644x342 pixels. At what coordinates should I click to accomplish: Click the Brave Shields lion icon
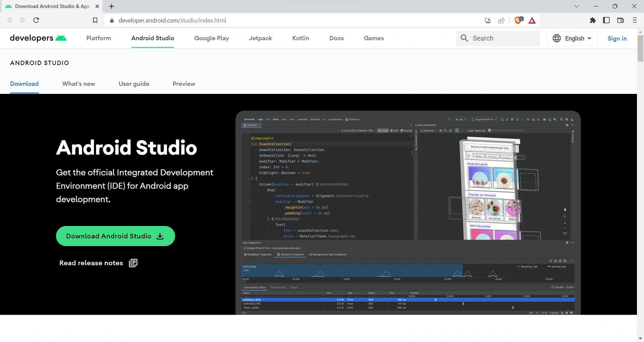tap(518, 20)
